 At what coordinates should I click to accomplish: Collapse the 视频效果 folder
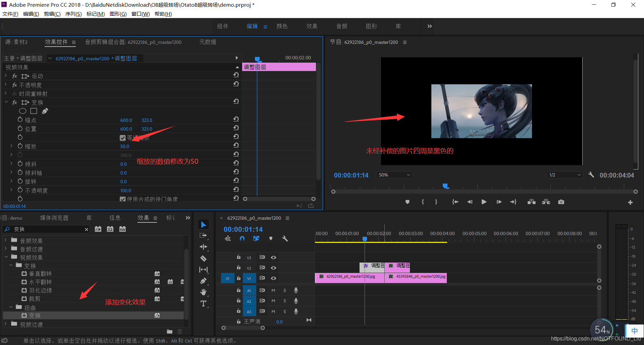click(6, 257)
